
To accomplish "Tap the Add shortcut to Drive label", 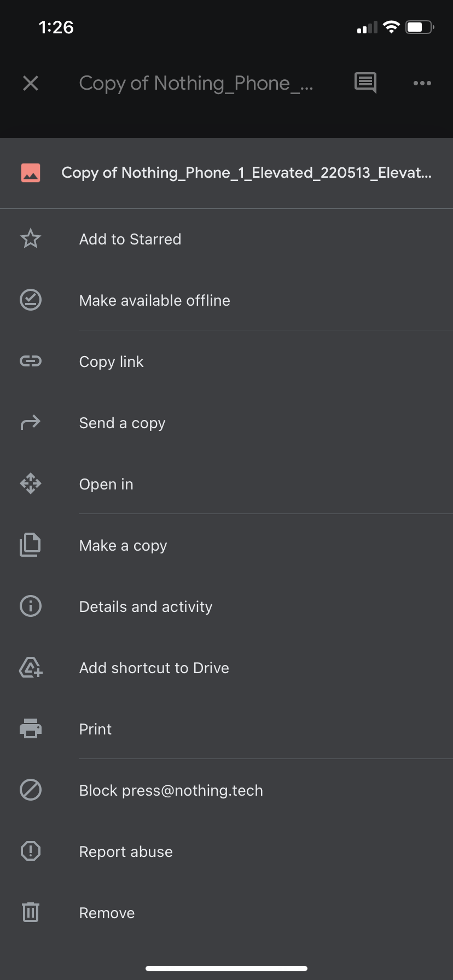I will click(x=154, y=668).
